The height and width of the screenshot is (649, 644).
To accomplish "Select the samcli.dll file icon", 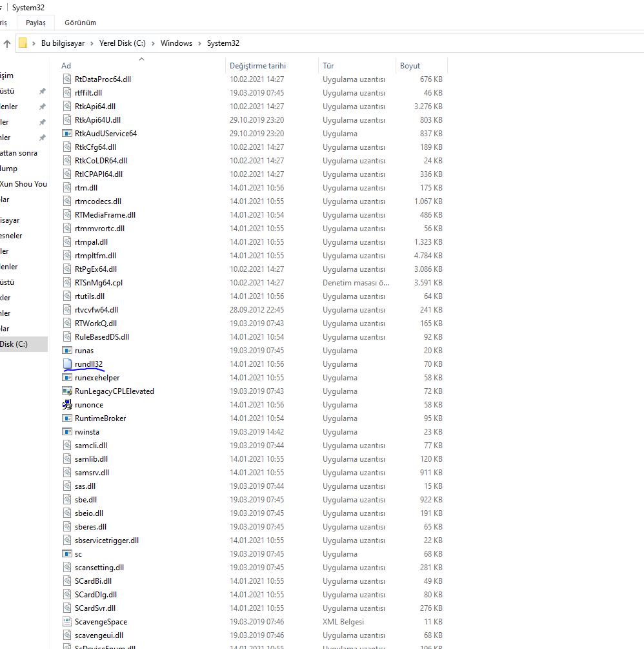I will point(67,446).
